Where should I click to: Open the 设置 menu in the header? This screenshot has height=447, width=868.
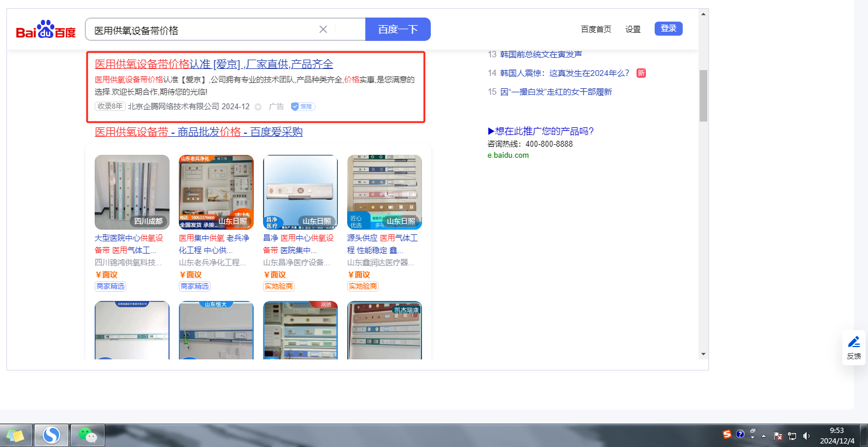click(x=633, y=29)
